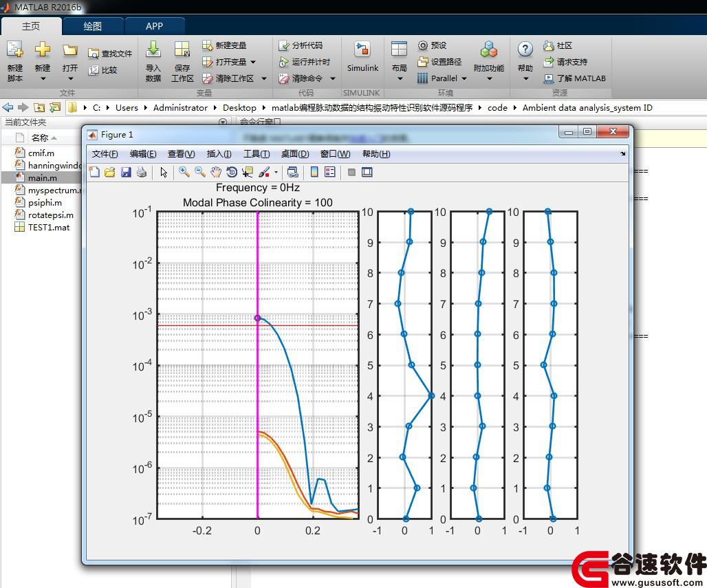Viewport: 707px width, 588px height.
Task: Switch to the Plots (绘图) tab
Action: (x=92, y=26)
